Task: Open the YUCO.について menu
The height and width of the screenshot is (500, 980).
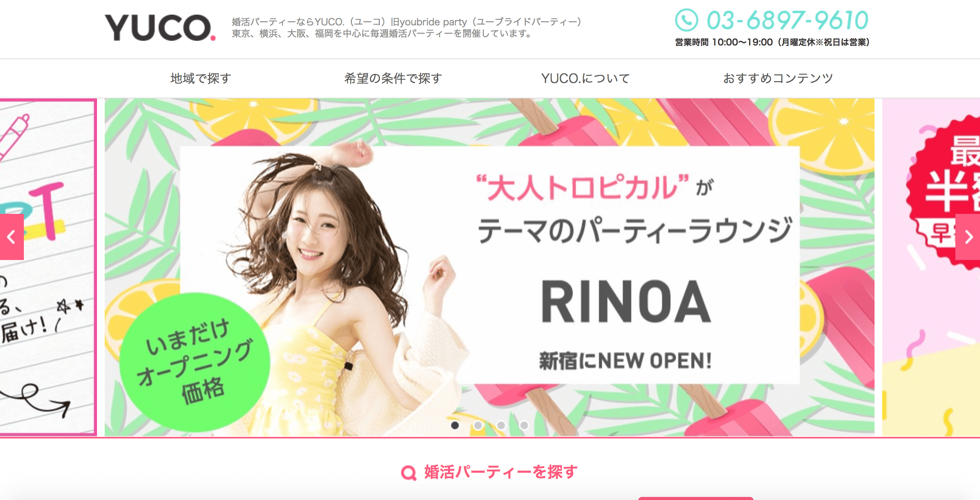Action: 585,78
